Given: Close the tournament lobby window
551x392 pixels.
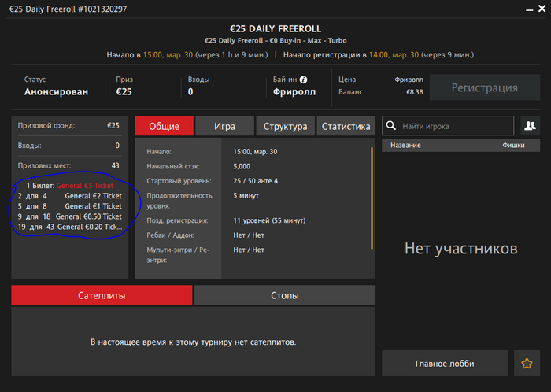Looking at the screenshot, I should point(542,9).
